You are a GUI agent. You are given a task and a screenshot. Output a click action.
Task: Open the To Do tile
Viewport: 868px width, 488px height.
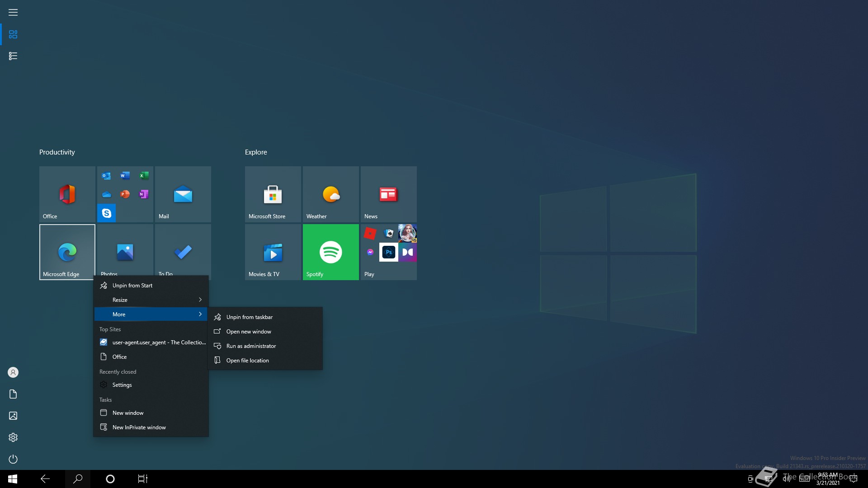tap(183, 250)
